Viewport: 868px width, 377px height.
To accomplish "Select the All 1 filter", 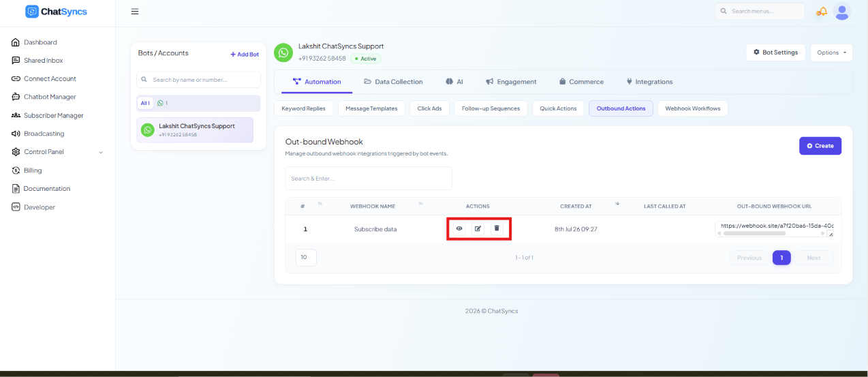I will point(145,103).
